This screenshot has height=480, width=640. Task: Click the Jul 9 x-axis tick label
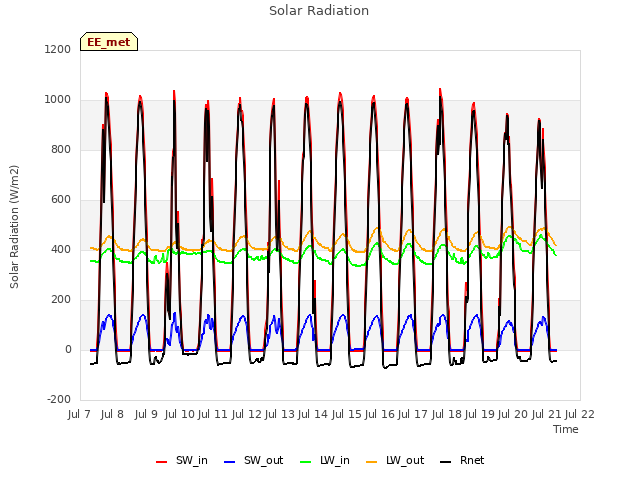[146, 415]
